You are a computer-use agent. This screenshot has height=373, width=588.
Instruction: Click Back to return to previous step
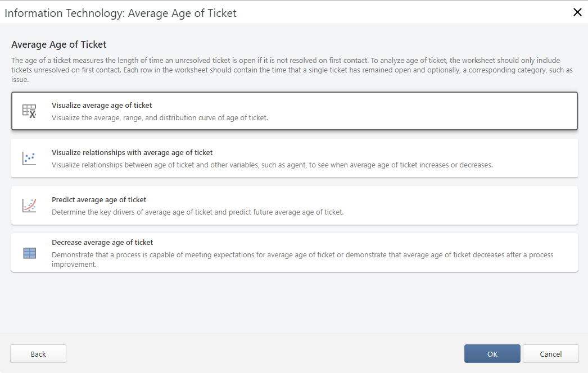(38, 353)
